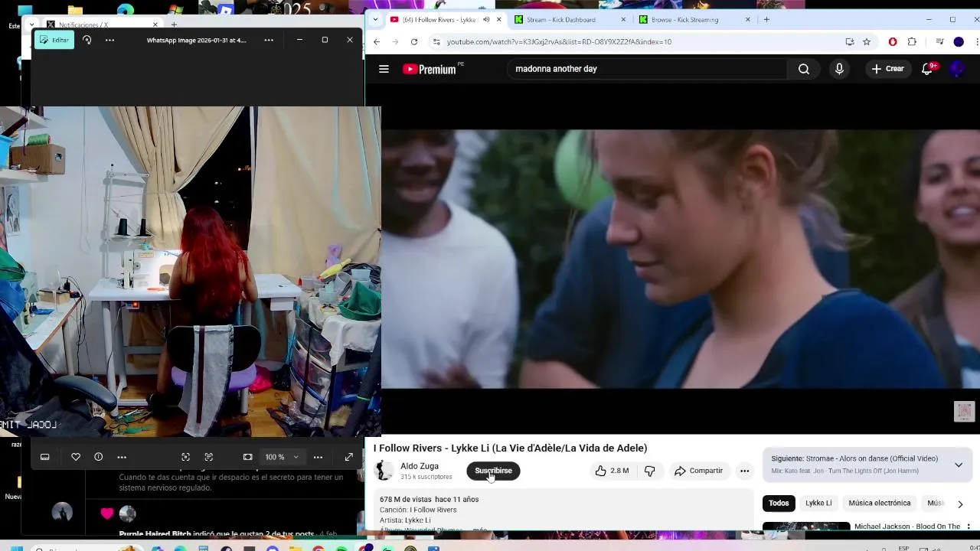Click the Compartir share button

tap(698, 471)
